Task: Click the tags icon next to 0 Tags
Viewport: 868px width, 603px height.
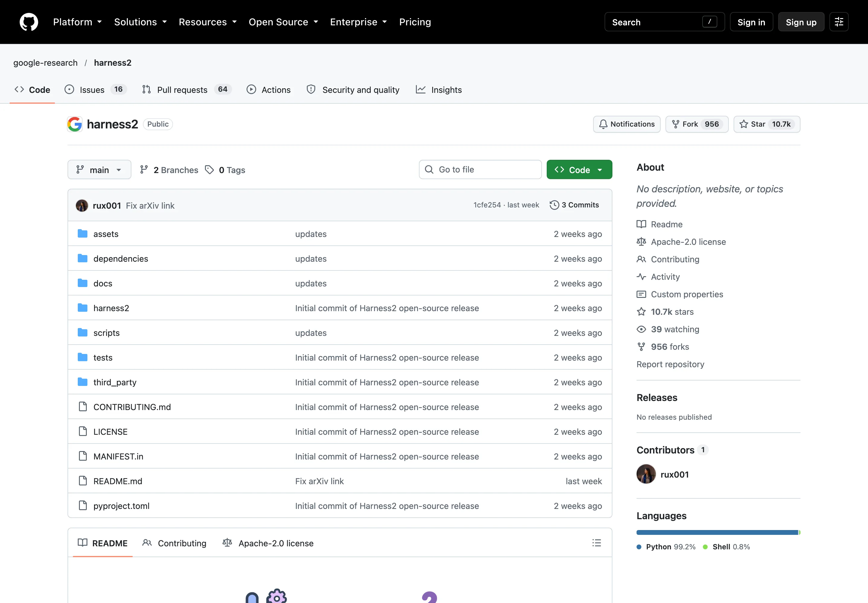Action: coord(209,170)
